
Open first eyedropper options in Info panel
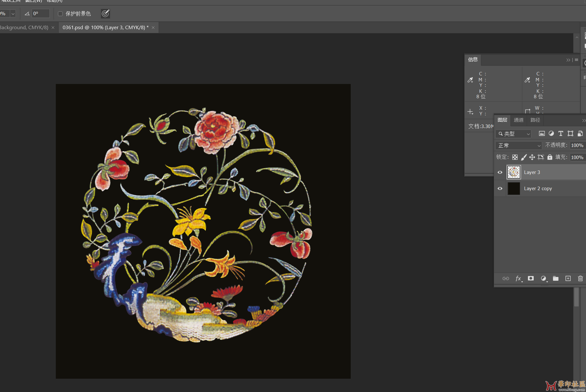[x=471, y=80]
